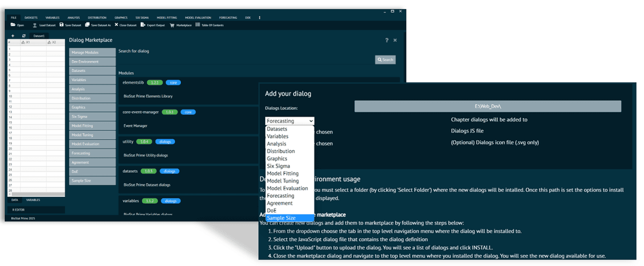Choose highlighted Sample Size dropdown option
Screen dimensions: 644x266
click(x=290, y=218)
